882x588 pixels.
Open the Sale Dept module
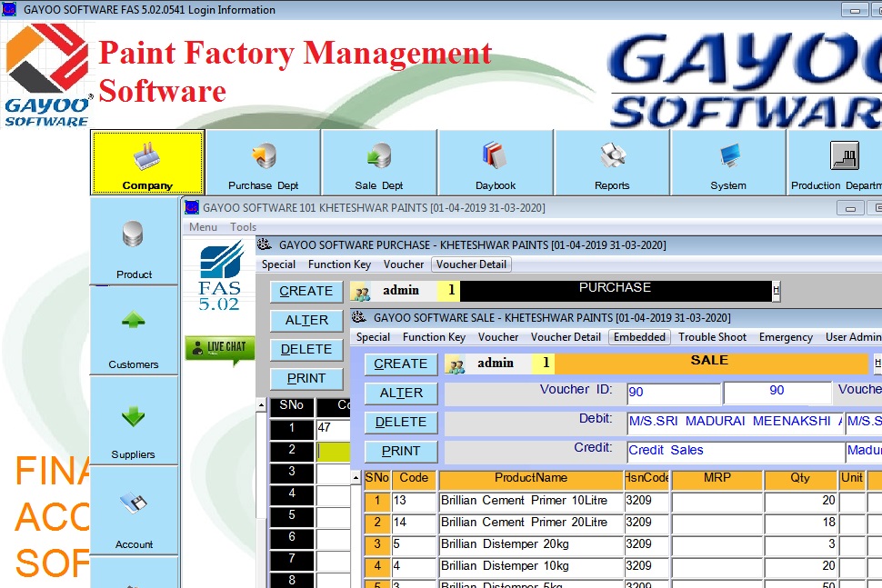(379, 163)
